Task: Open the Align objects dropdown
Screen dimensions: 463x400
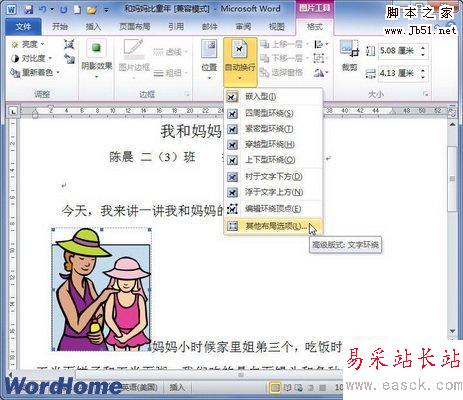Action: (x=321, y=44)
